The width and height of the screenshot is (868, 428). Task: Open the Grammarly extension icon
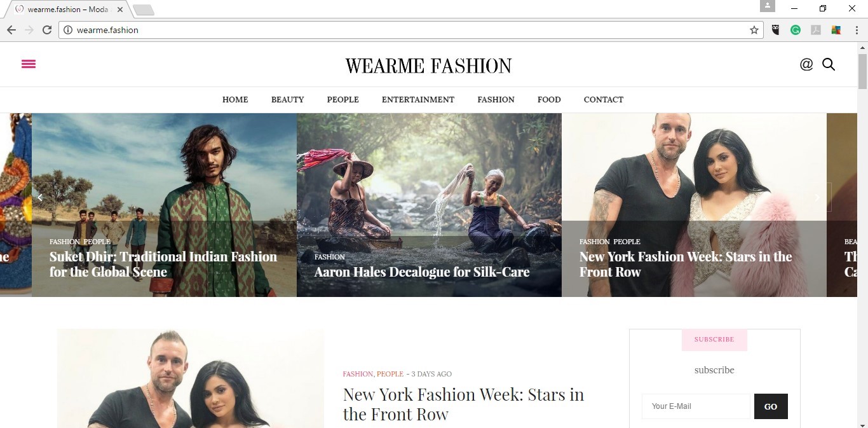[x=796, y=30]
